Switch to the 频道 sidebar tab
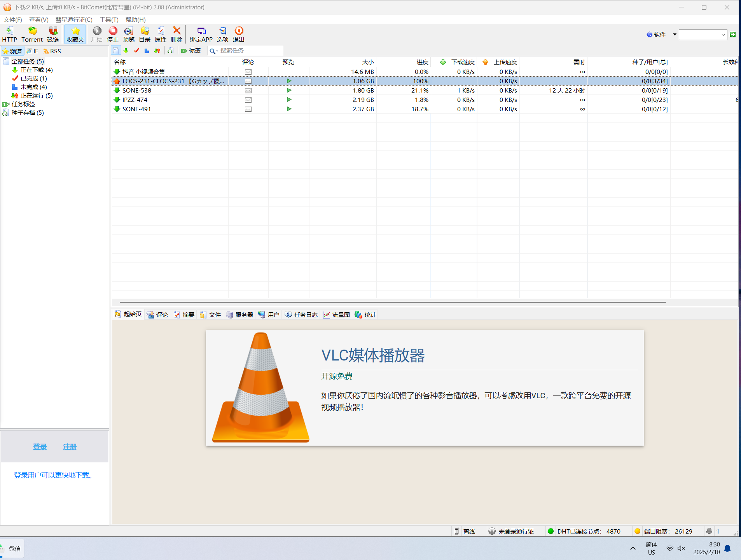 12,51
